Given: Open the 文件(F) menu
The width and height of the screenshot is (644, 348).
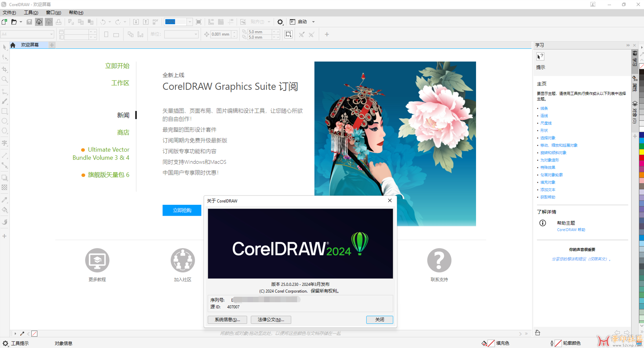Looking at the screenshot, I should point(9,12).
